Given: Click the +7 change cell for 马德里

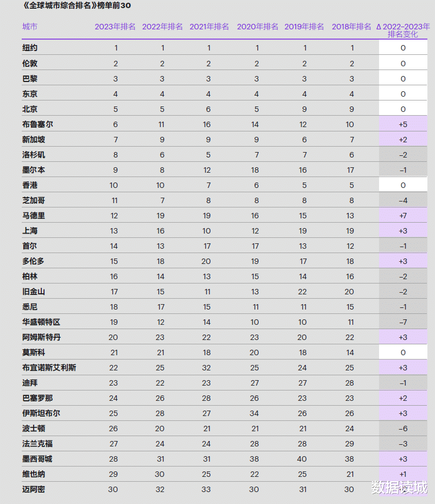Looking at the screenshot, I should click(x=403, y=216).
